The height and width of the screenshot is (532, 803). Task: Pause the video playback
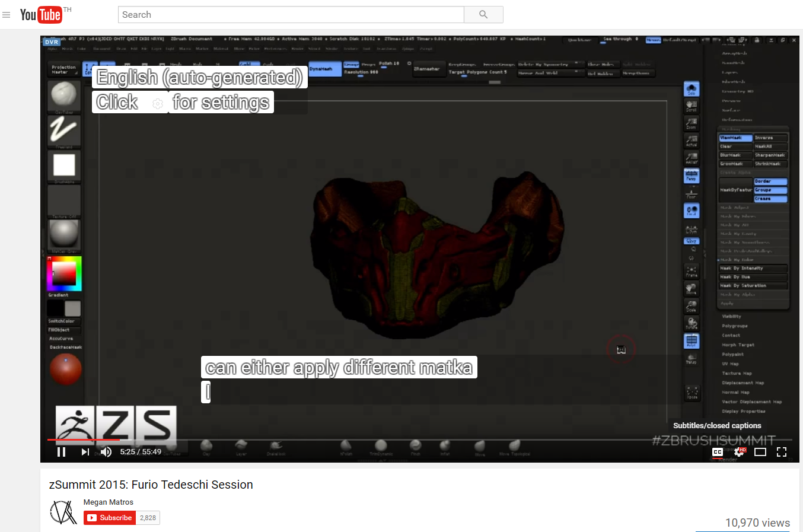click(x=61, y=452)
